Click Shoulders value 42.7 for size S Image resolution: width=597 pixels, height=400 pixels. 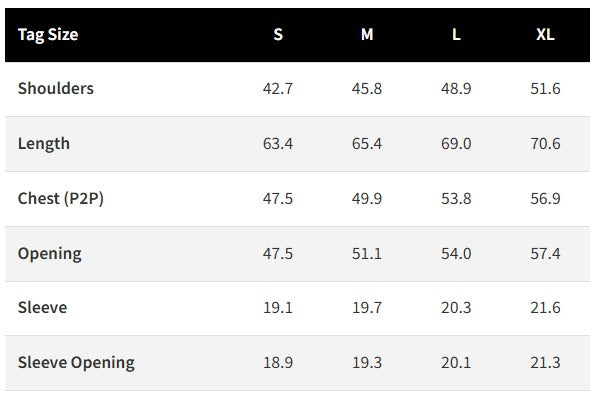278,89
